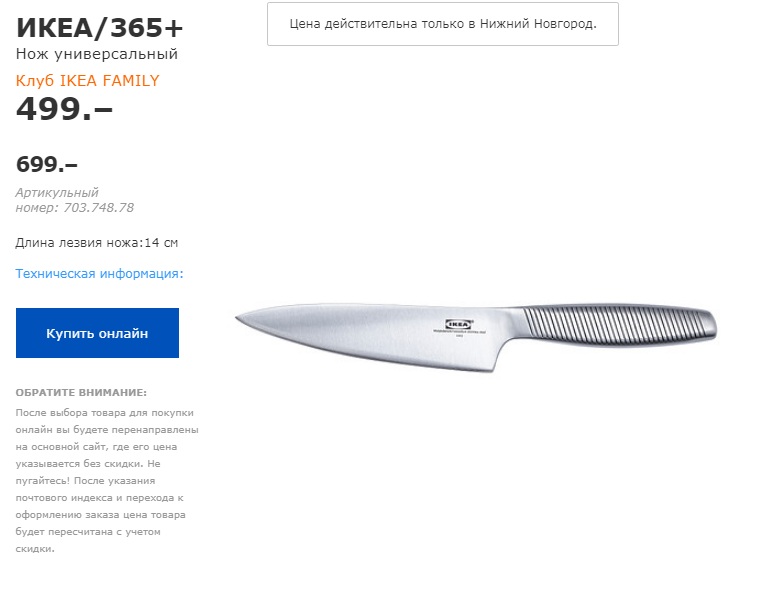Click the small engraving under the IKEA logo

[459, 332]
